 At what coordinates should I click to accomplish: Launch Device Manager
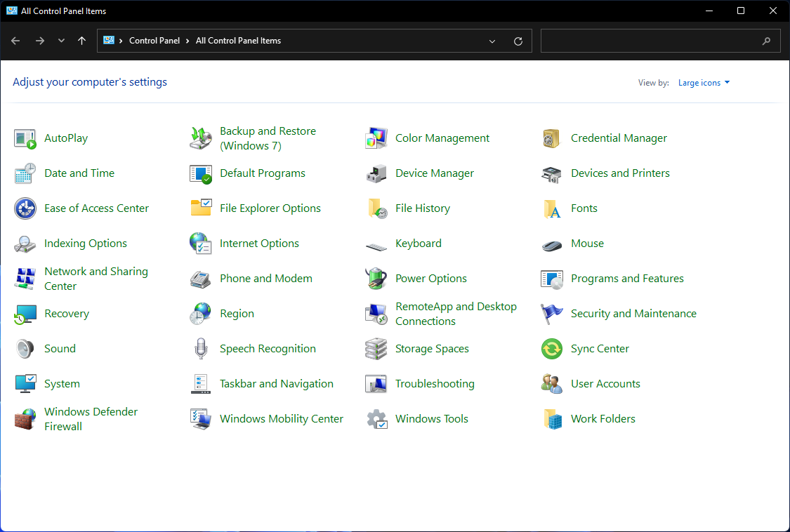(x=434, y=173)
